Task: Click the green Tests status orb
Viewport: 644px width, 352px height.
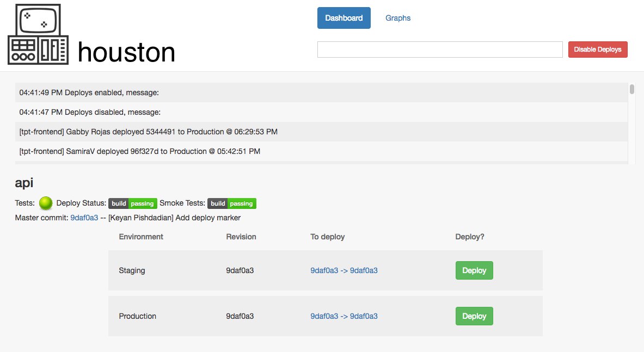Action: [46, 203]
